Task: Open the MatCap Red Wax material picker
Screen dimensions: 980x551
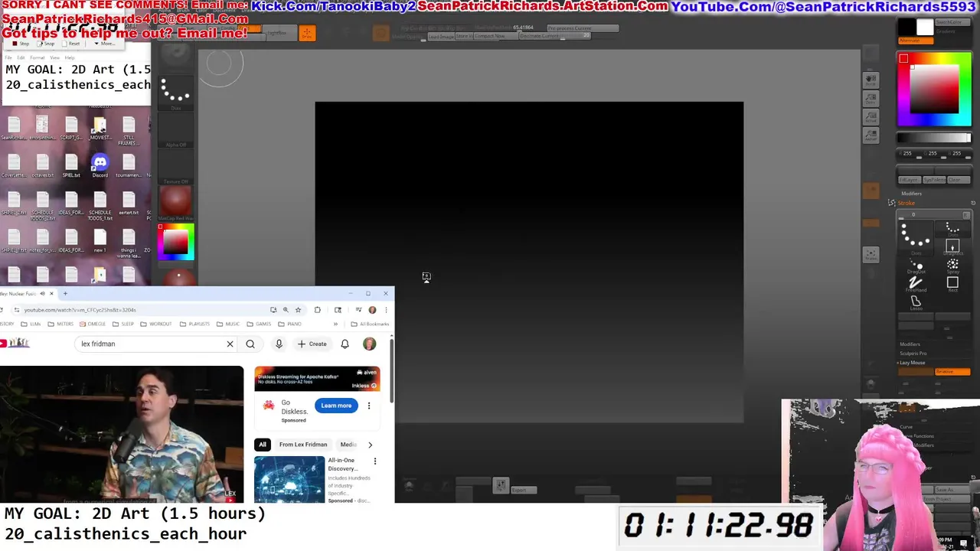Action: point(175,204)
